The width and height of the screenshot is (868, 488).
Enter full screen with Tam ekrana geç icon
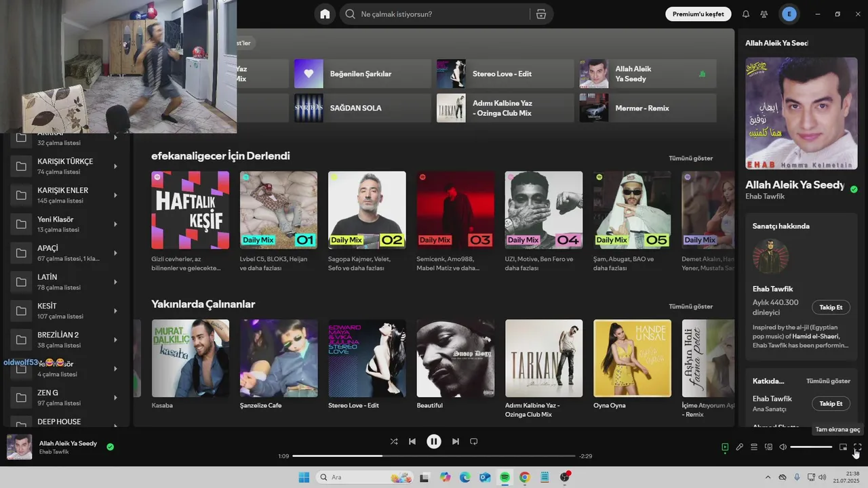pyautogui.click(x=857, y=447)
